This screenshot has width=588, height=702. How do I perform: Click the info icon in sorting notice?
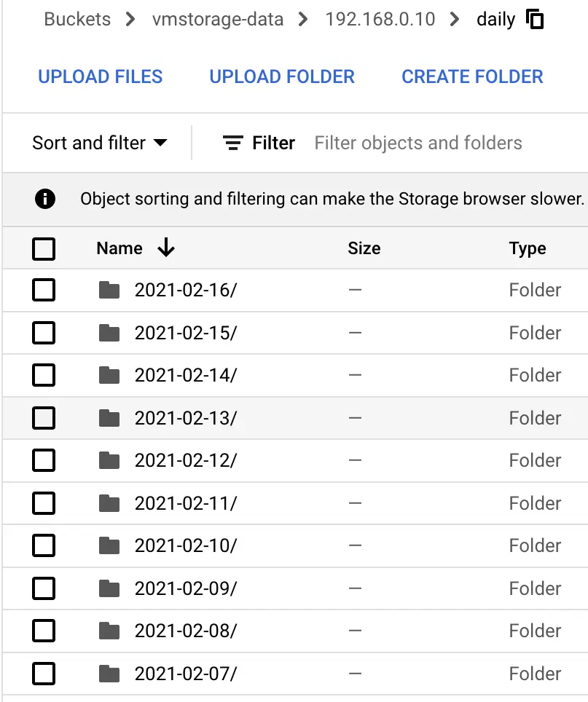(45, 199)
